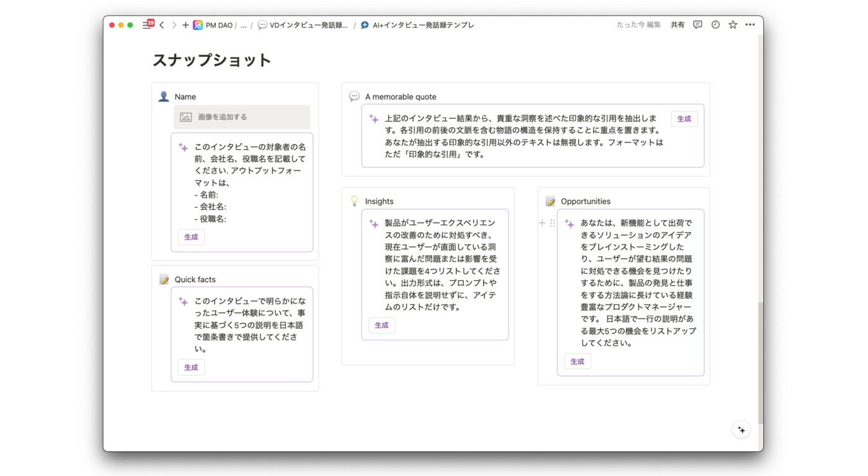
Task: Click 生成 button in Quick facts block
Action: click(191, 368)
